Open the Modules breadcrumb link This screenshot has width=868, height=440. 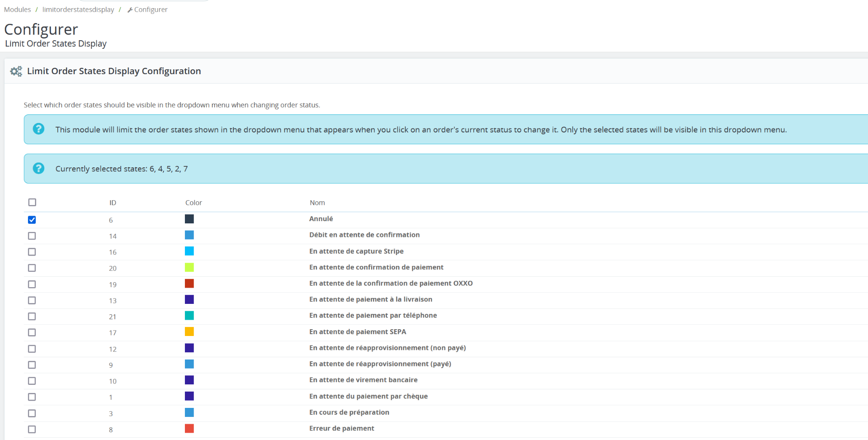click(18, 9)
